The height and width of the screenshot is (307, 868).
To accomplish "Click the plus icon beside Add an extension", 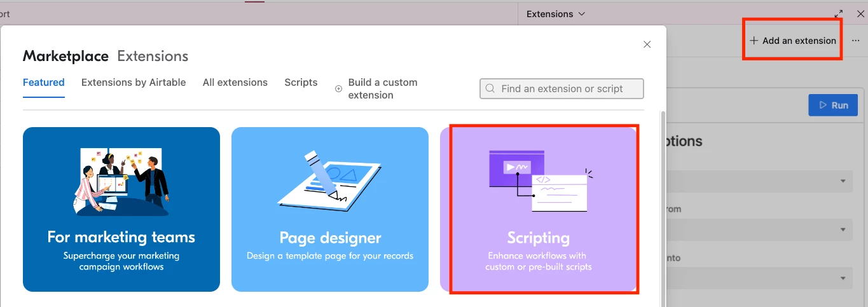I will point(754,41).
